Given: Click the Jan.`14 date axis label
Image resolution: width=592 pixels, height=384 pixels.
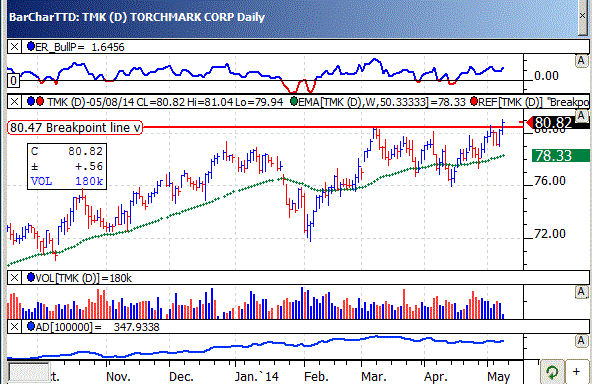Looking at the screenshot, I should [256, 376].
